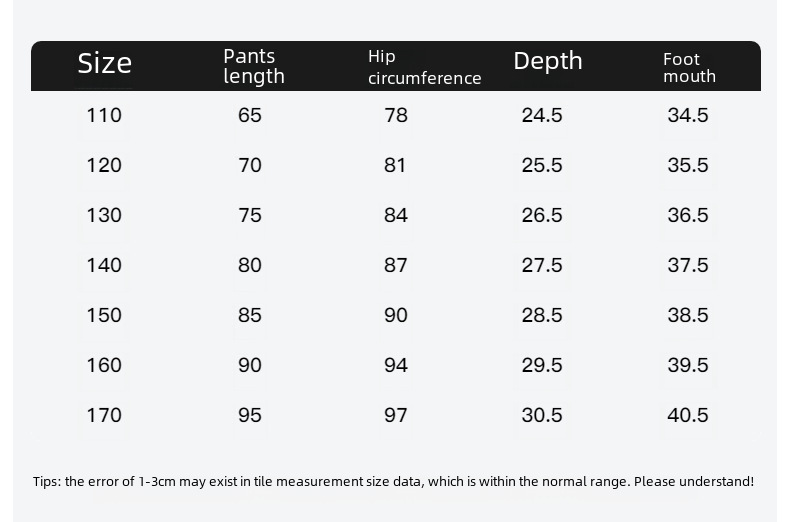Select size 120 row label
Screen dimensions: 790x522
104,165
